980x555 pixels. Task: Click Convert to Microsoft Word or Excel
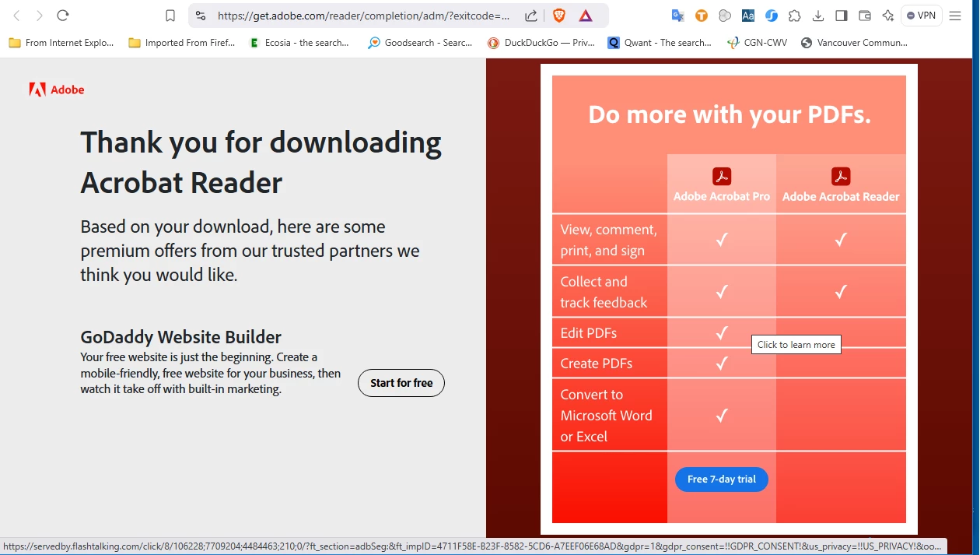click(x=607, y=416)
